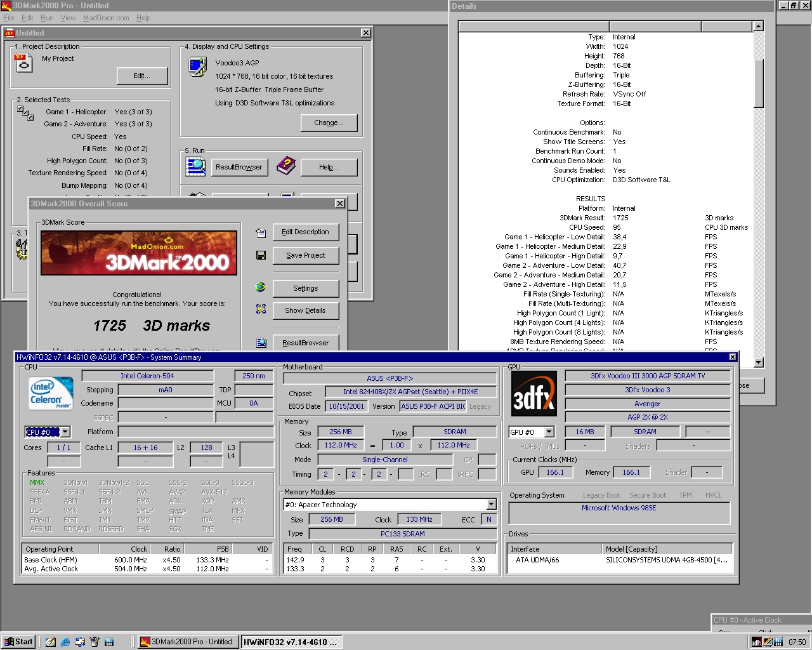Viewport: 812px width, 650px height.
Task: Click the Save Project floppy disk icon
Action: point(260,255)
